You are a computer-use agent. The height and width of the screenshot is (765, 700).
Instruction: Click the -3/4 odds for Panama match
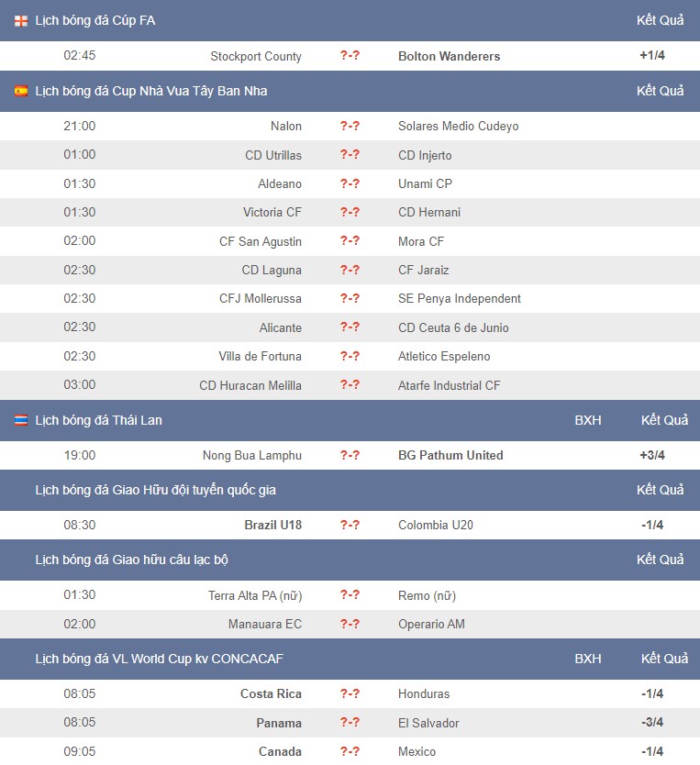pyautogui.click(x=652, y=722)
